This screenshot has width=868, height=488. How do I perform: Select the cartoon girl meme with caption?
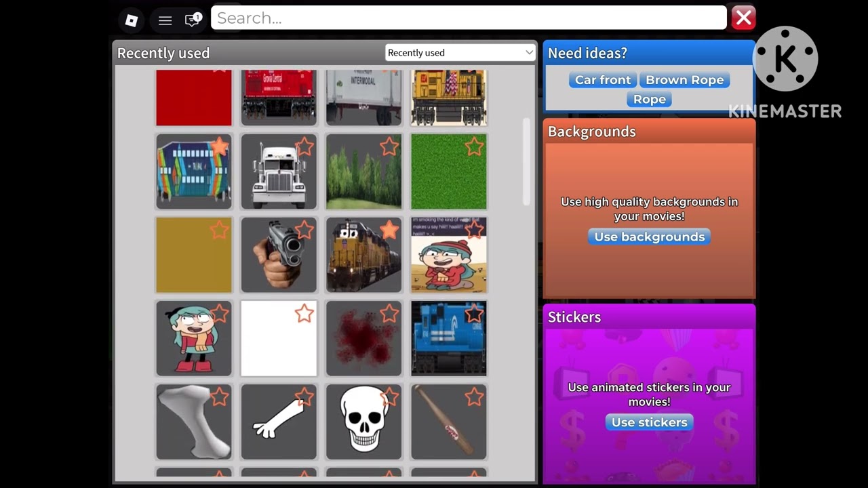449,255
